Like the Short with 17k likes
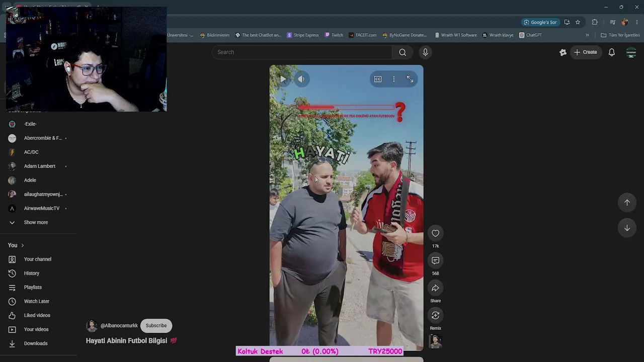This screenshot has height=362, width=644. pos(435,233)
